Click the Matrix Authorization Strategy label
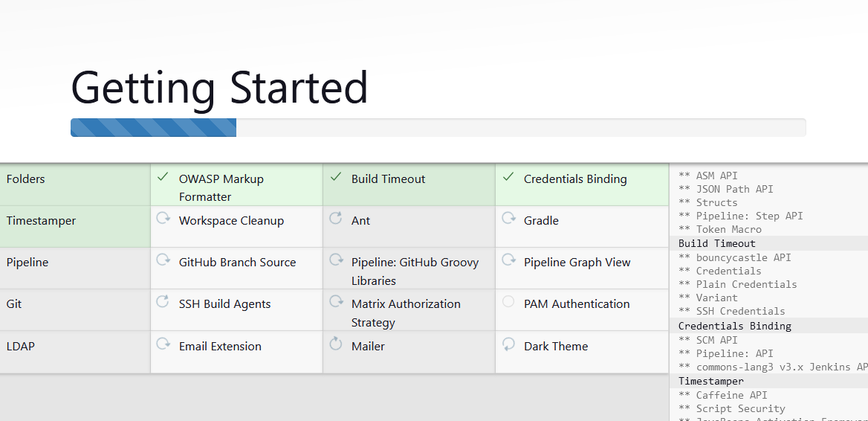The image size is (868, 421). click(406, 313)
